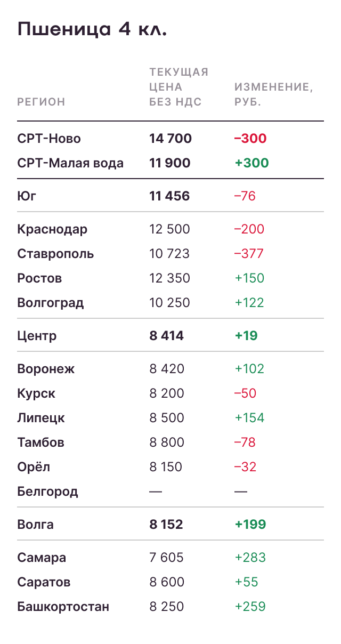
Task: Click the Центр region group label
Action: (37, 336)
